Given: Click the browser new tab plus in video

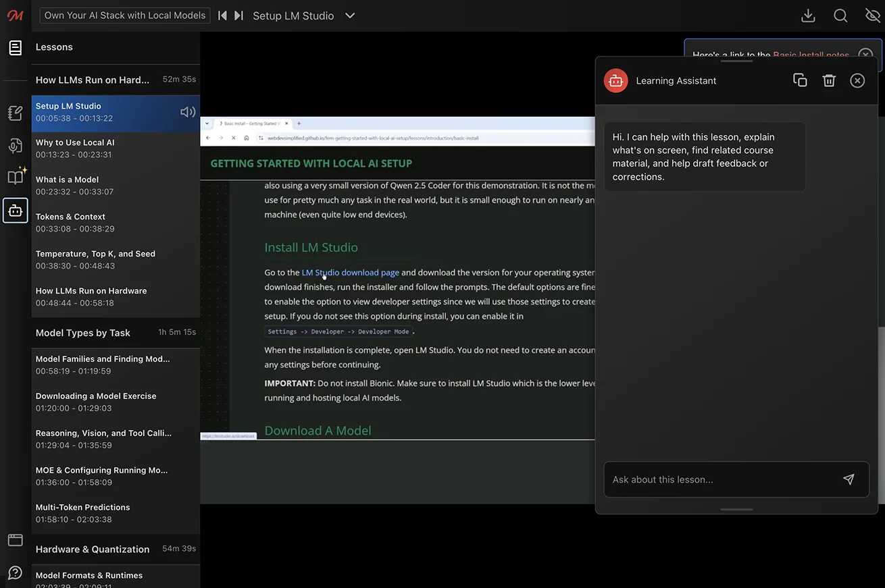Looking at the screenshot, I should pos(299,124).
